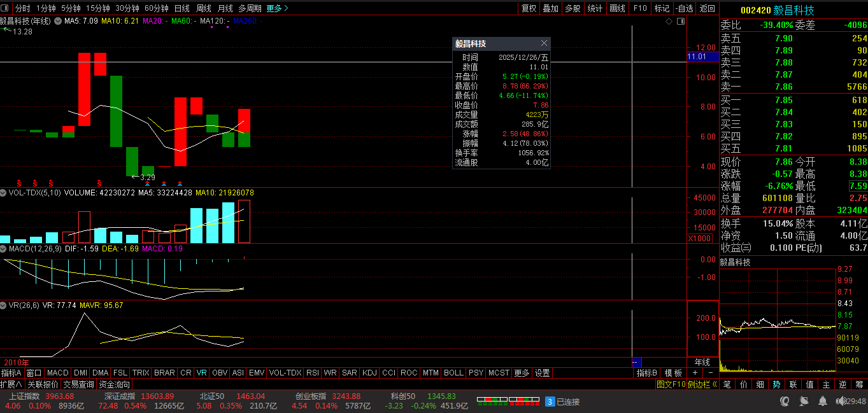
Task: Click the 返回 back button
Action: point(708,8)
